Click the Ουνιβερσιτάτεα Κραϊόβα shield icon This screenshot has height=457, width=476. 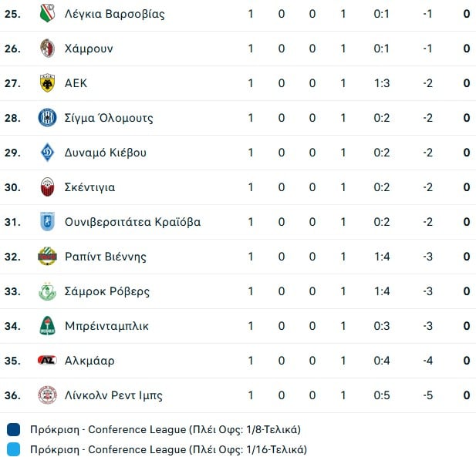click(x=48, y=222)
